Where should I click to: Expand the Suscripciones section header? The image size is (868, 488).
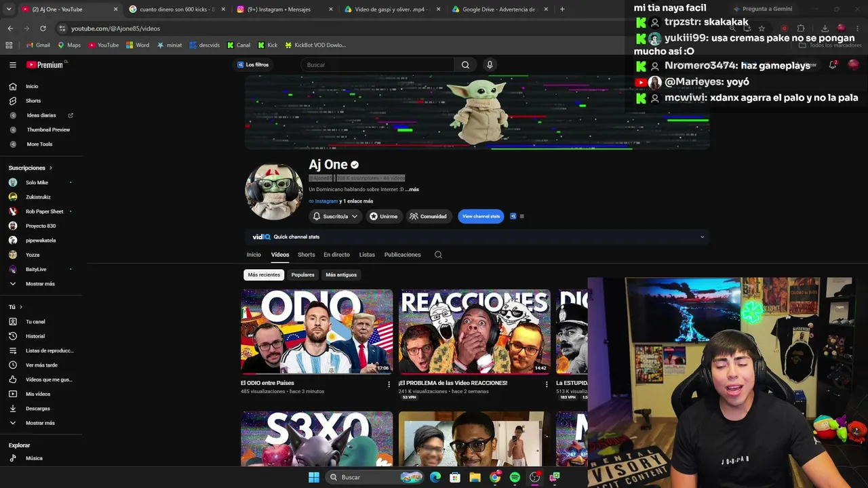click(31, 168)
